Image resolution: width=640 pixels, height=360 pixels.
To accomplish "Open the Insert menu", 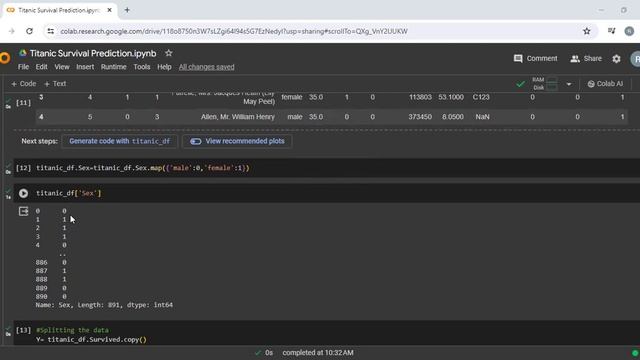I will (85, 67).
